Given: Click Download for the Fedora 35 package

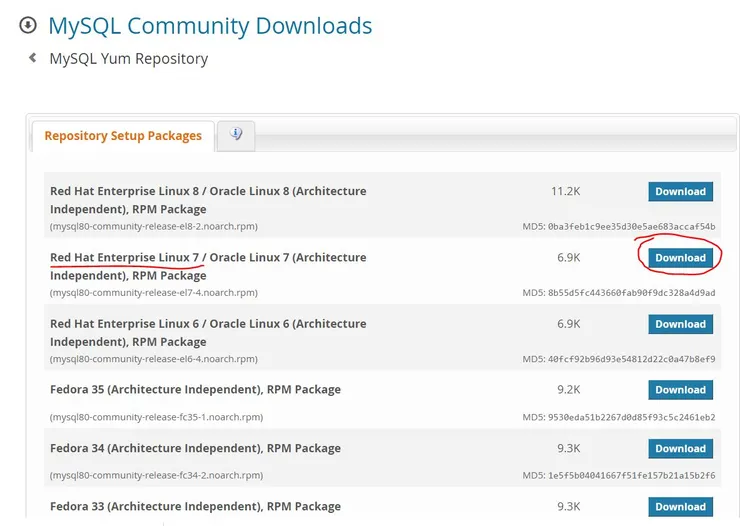Looking at the screenshot, I should (x=680, y=390).
